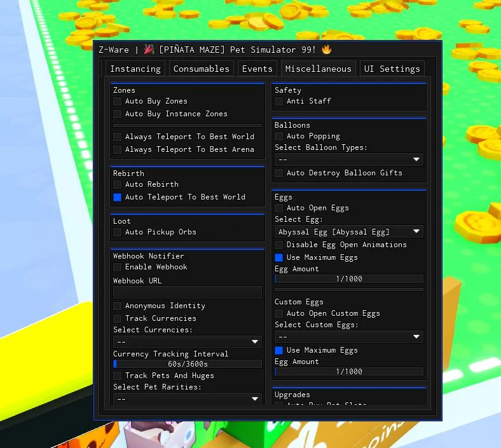Tick Auto Buy Instance Zones
The height and width of the screenshot is (448, 501).
[117, 114]
